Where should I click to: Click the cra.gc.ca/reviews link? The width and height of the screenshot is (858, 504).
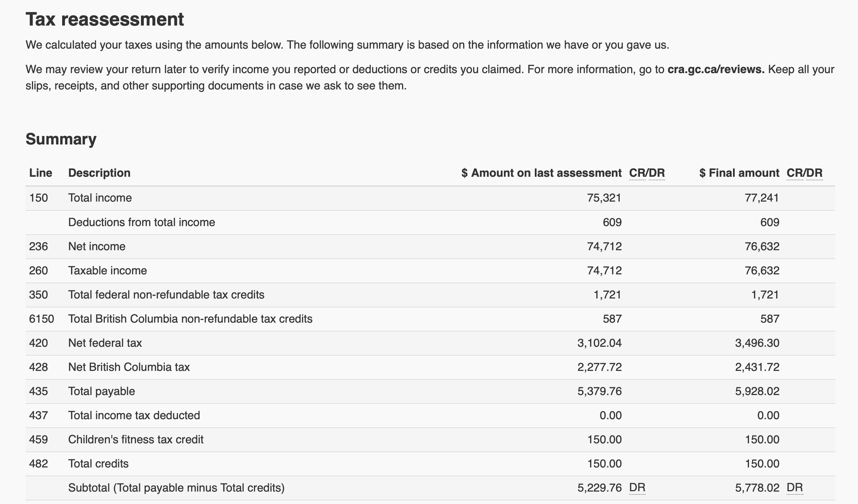(x=716, y=69)
